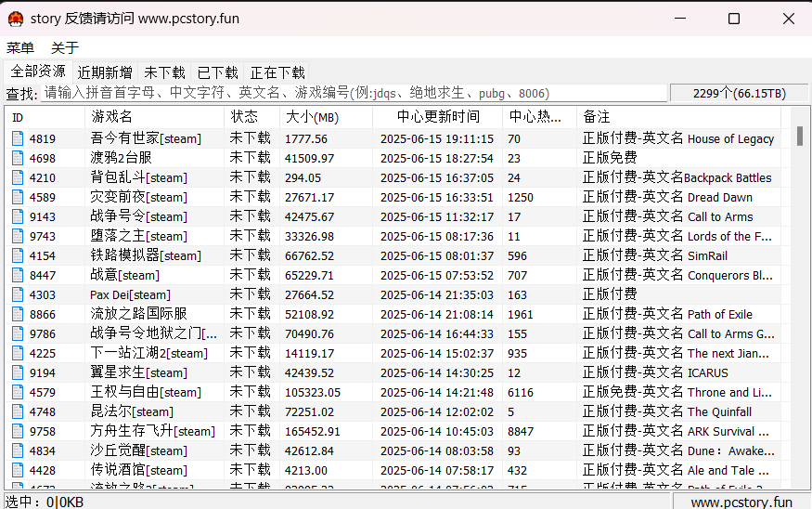Click the file icon for row 9758

click(x=18, y=431)
